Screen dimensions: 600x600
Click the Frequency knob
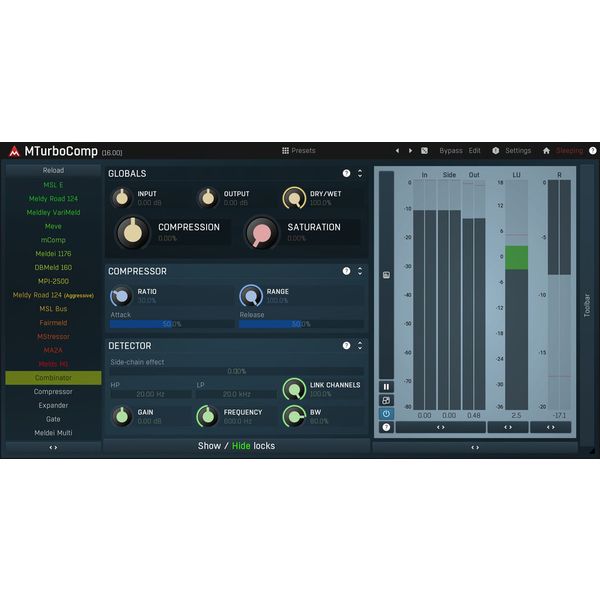pos(208,416)
